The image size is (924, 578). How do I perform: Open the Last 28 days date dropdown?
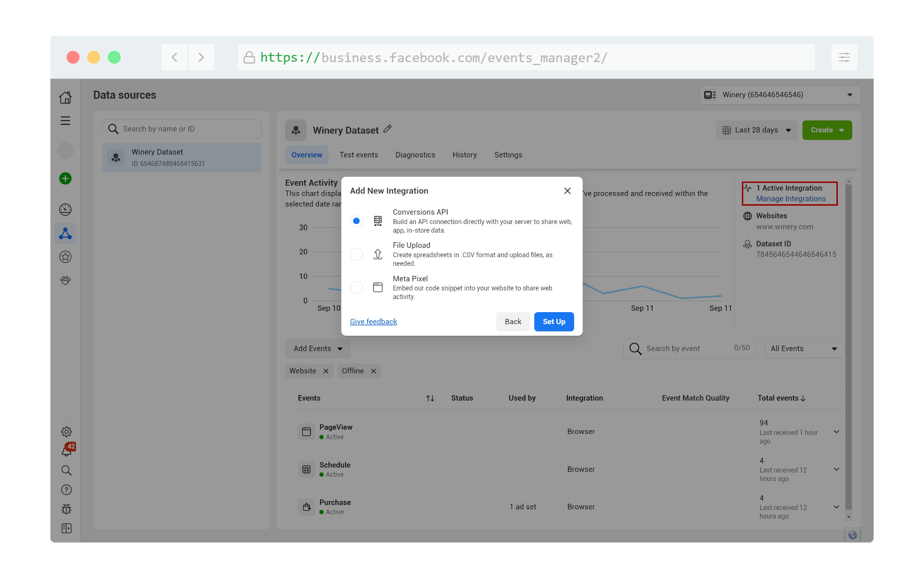point(757,130)
